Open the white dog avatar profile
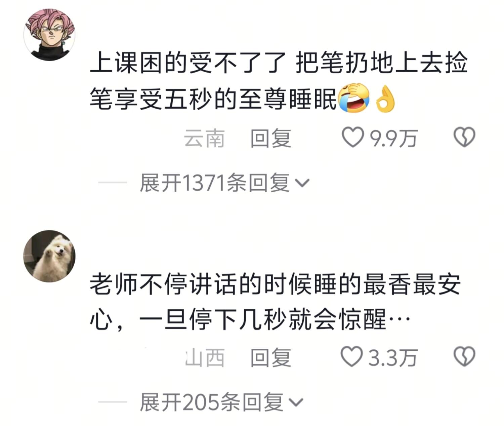Image resolution: width=504 pixels, height=426 pixels. tap(49, 256)
